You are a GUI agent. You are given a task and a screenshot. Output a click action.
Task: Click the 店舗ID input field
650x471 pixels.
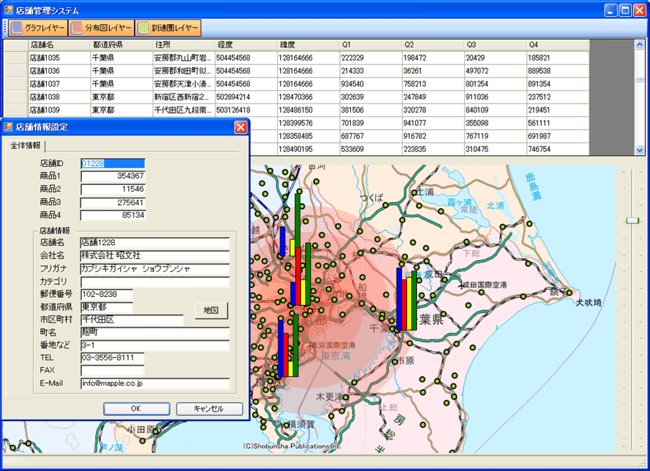112,163
